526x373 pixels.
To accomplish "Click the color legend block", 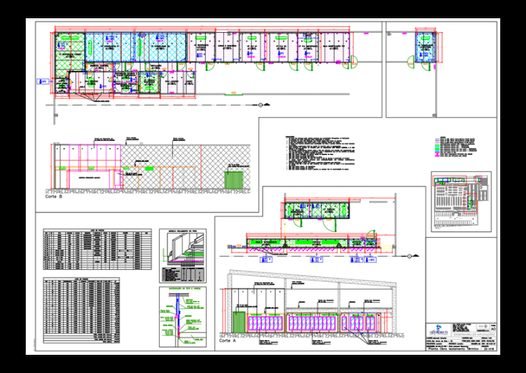I will [456, 146].
